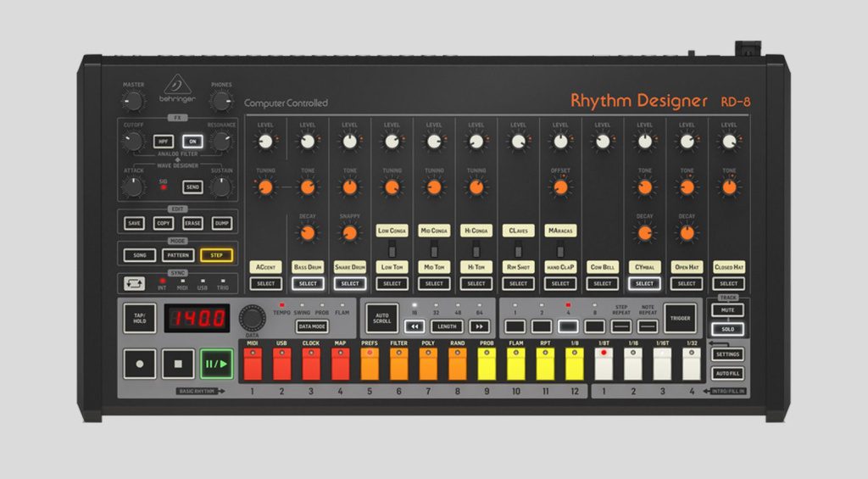This screenshot has width=868, height=479.
Task: Click the Snare Drum SNAPPY knob
Action: (x=350, y=233)
